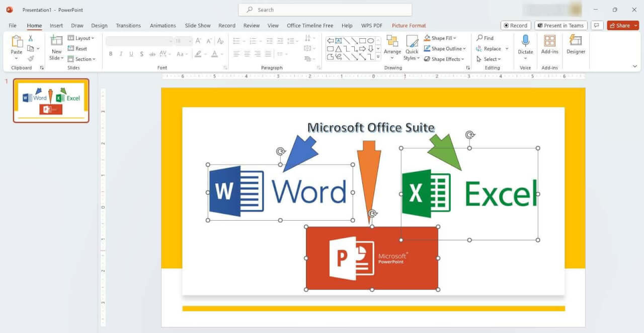Decrease font size with the smaller A icon
Screen dimensions: 644x333
tap(209, 41)
